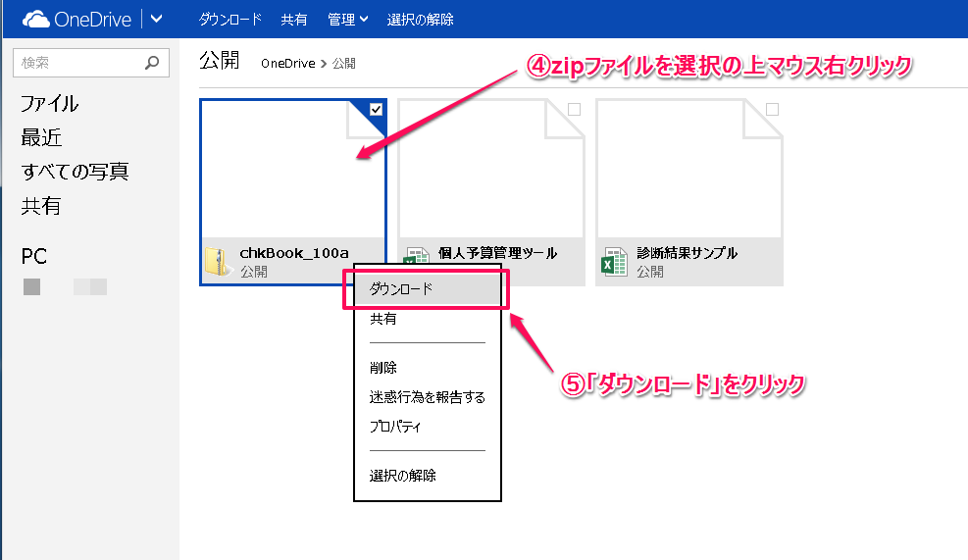Click Excel icon of 診断結果サンプル
The image size is (968, 560).
click(614, 262)
